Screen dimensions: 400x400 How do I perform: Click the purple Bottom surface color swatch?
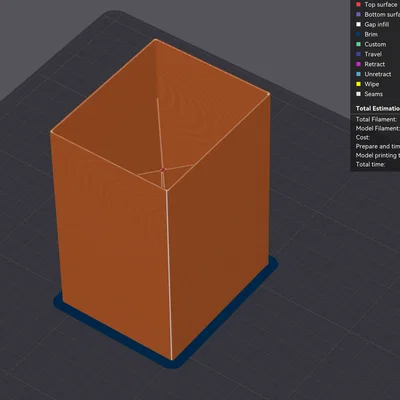[358, 15]
